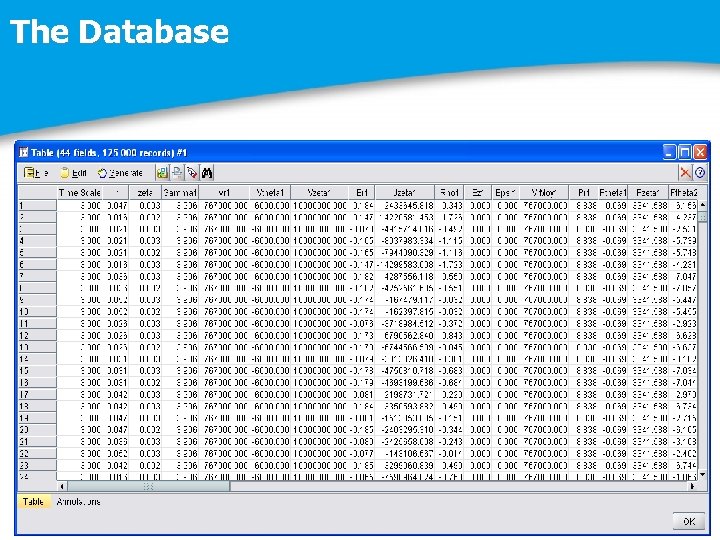Click the Ptheta2 column header

683,193
